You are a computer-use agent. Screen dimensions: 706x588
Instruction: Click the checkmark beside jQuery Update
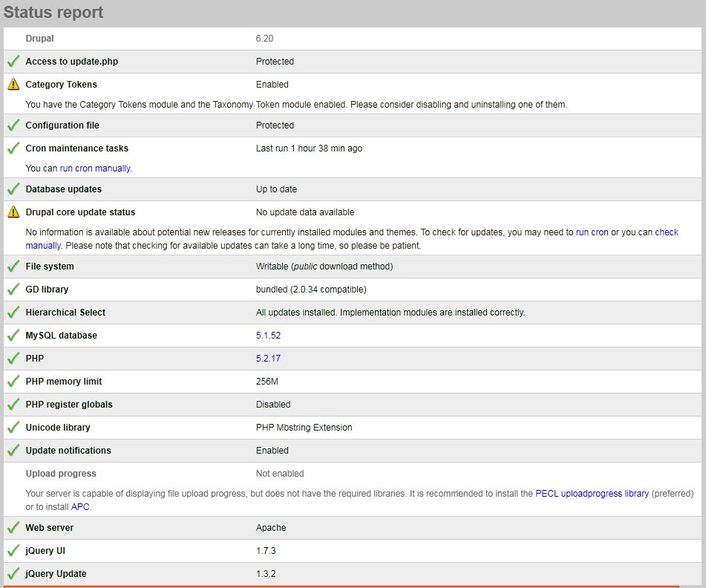click(13, 573)
